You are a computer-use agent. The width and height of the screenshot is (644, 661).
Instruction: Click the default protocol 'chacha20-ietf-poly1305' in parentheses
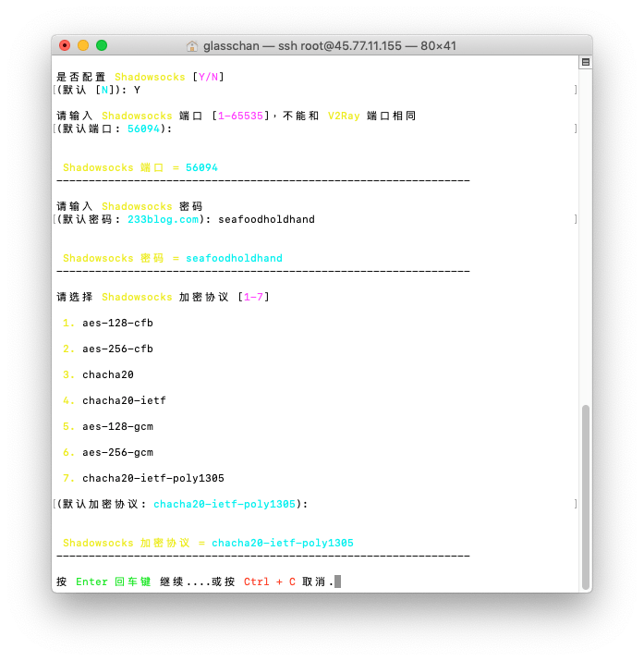pos(225,504)
